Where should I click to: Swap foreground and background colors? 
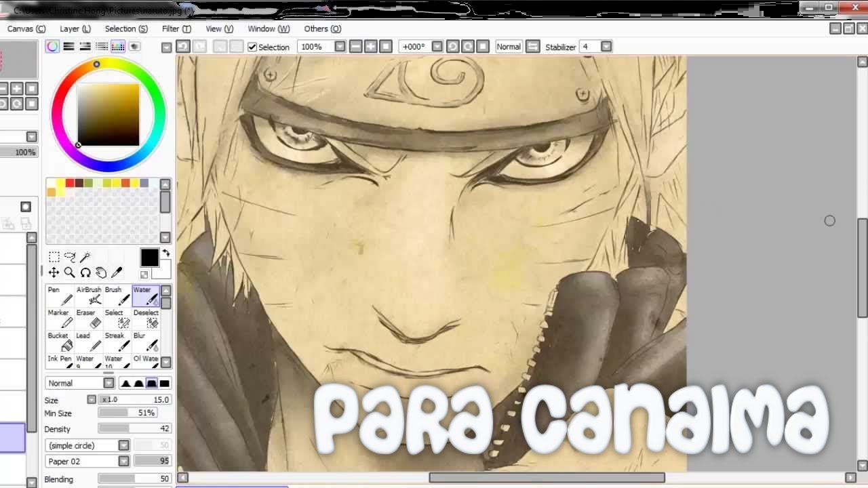[x=166, y=253]
